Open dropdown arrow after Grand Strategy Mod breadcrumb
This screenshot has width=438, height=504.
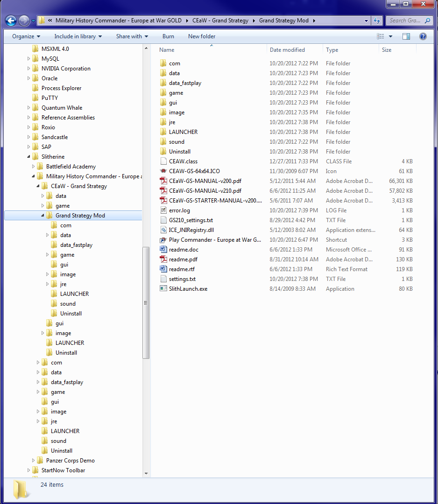click(x=314, y=21)
